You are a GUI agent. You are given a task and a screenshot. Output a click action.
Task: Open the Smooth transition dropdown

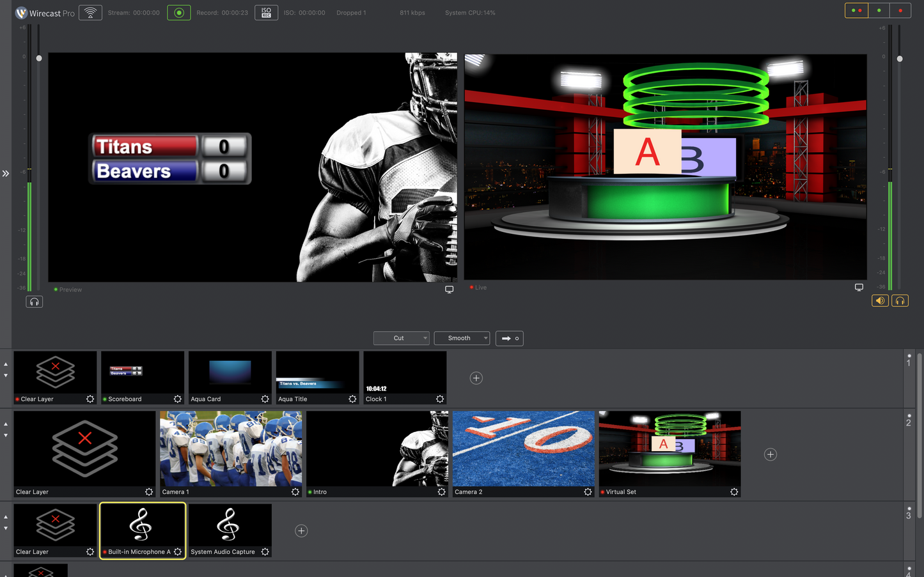[462, 338]
